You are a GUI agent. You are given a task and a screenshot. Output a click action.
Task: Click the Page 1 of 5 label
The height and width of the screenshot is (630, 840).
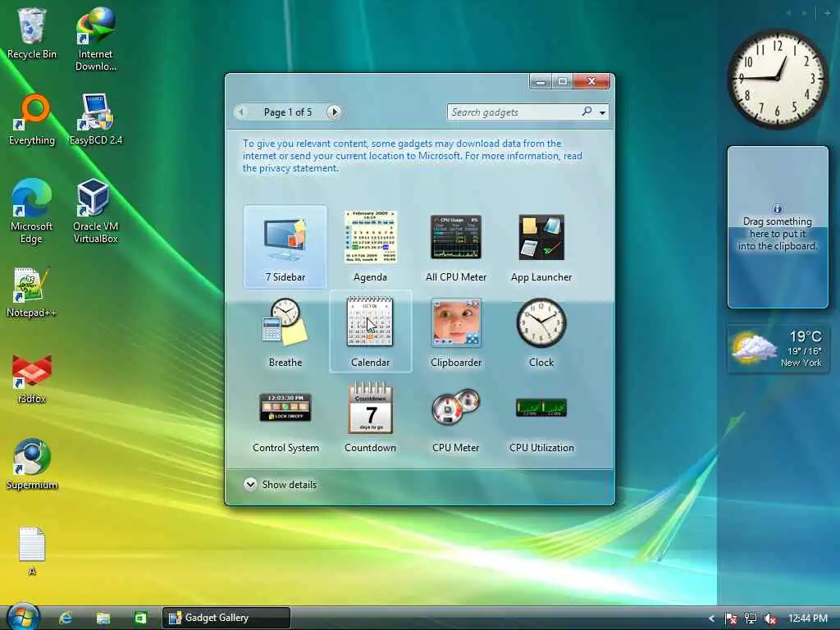click(288, 112)
